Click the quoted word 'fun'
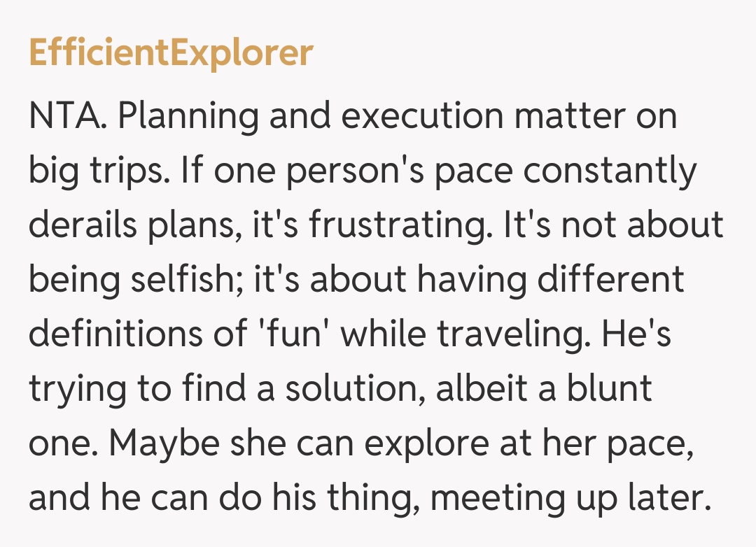This screenshot has width=756, height=547. coord(287,334)
